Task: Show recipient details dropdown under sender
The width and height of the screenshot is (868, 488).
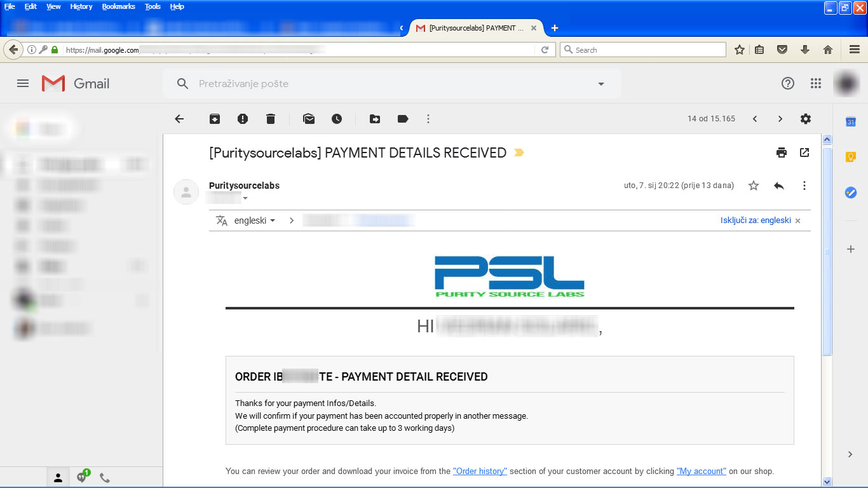Action: click(245, 198)
